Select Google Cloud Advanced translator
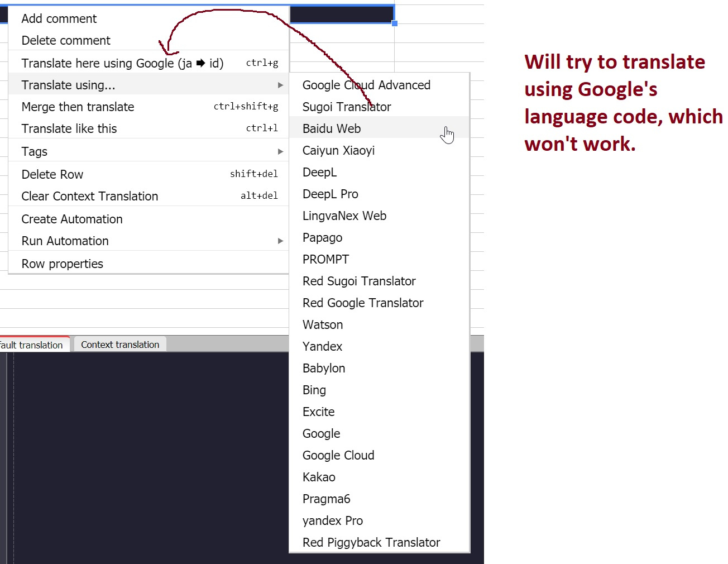 [x=380, y=85]
